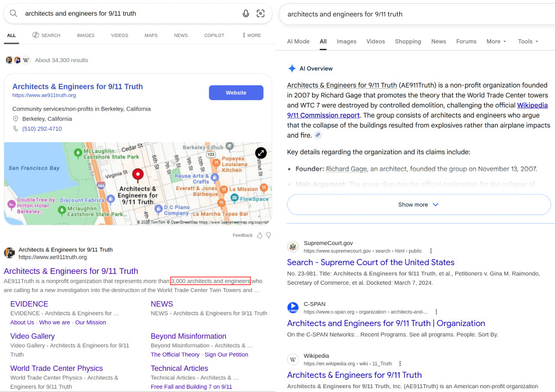Open the Bing MORE menu with three dots
Screen dimensions: 555x392
[x=252, y=35]
